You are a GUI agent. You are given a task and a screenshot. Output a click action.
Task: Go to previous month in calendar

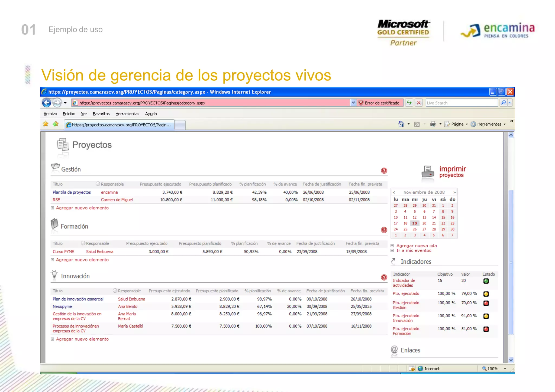(394, 192)
